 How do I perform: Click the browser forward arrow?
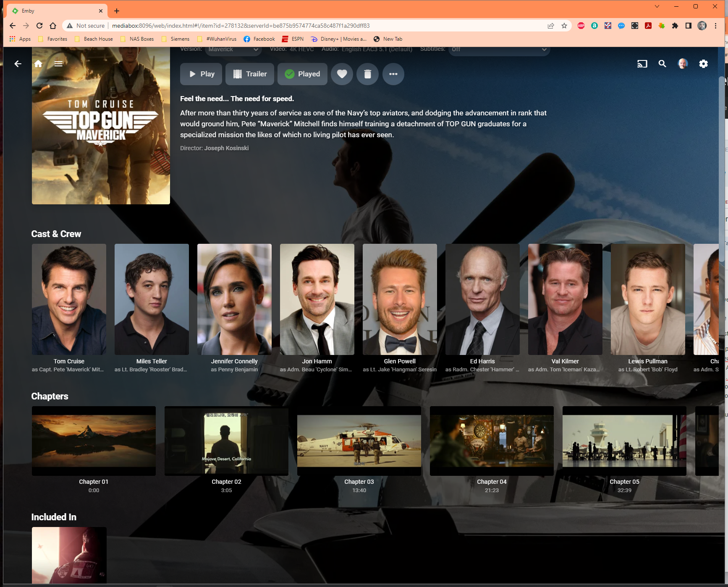click(26, 26)
